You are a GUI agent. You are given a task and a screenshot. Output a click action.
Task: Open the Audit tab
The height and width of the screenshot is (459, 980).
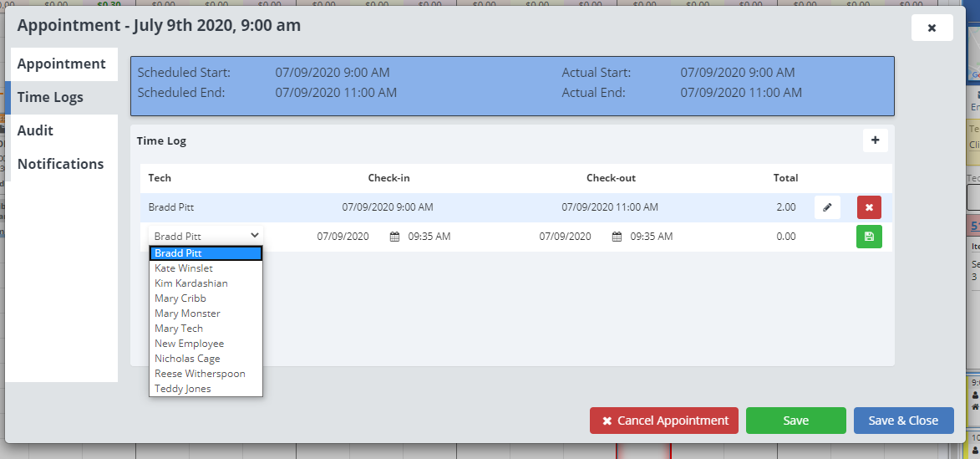click(35, 130)
